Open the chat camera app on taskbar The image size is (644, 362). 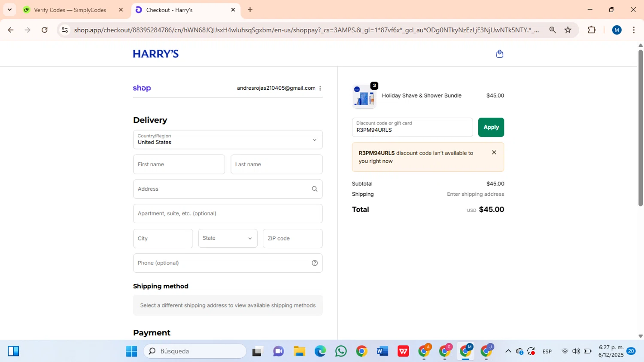pyautogui.click(x=278, y=351)
